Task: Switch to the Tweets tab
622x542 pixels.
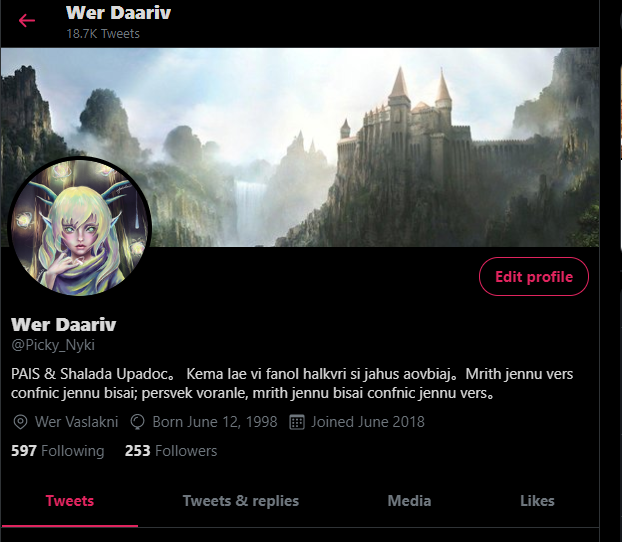Action: pos(70,501)
